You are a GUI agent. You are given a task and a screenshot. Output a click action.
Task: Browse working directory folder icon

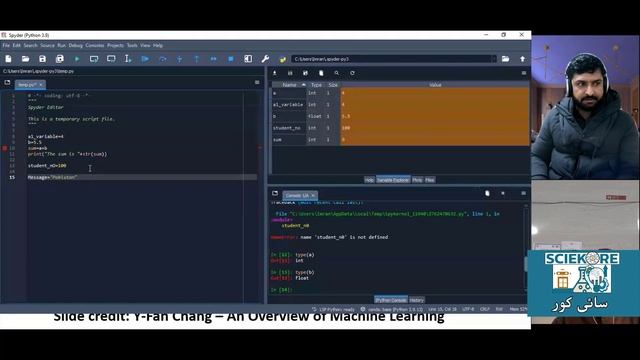505,59
